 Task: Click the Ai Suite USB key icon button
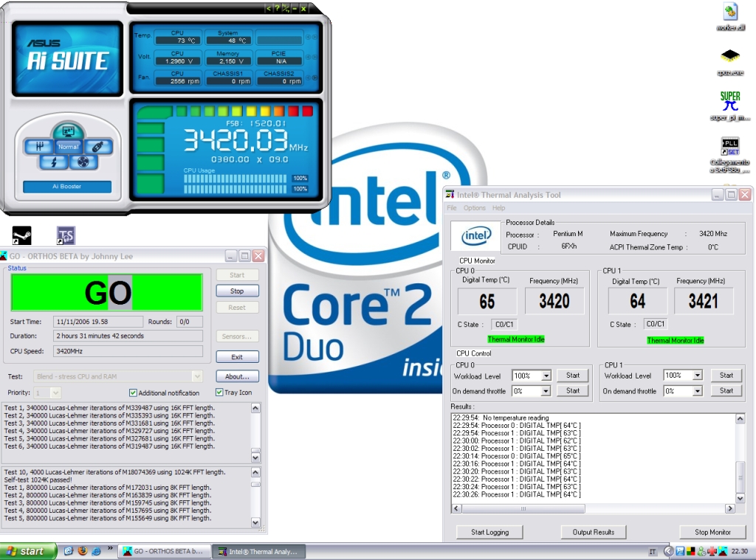(x=97, y=147)
